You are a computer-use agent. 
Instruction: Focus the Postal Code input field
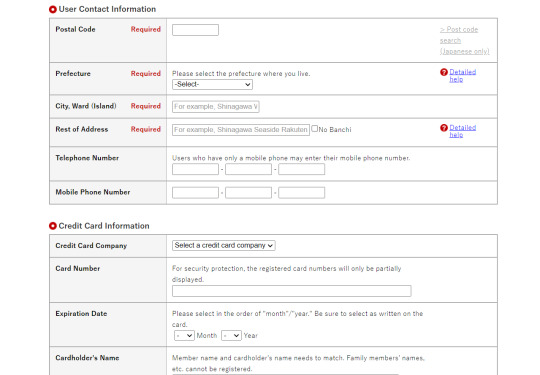pyautogui.click(x=195, y=30)
